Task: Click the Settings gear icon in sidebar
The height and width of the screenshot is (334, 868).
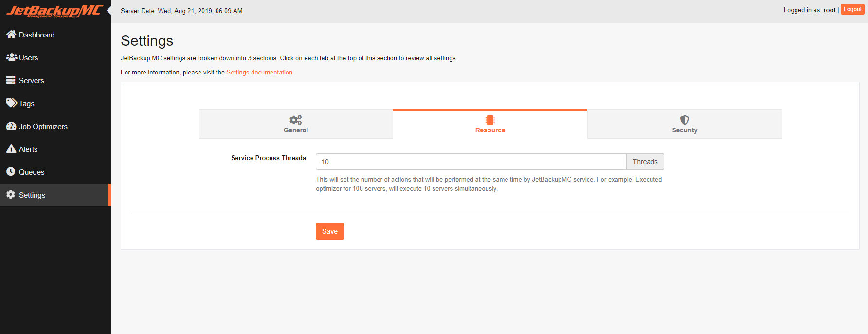Action: click(x=11, y=194)
